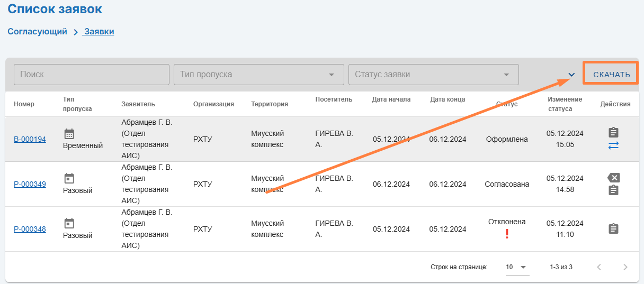
Task: Click clipboard icon for request В-000194
Action: pos(613,132)
